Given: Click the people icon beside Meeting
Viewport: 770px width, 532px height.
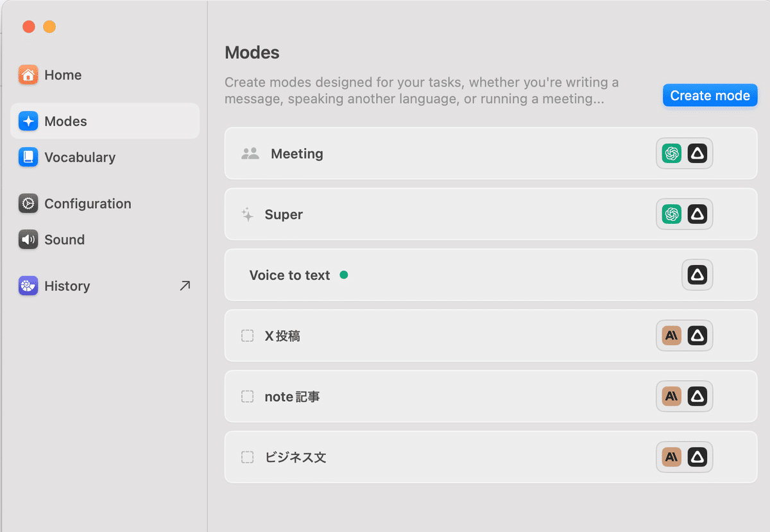Looking at the screenshot, I should pyautogui.click(x=250, y=154).
